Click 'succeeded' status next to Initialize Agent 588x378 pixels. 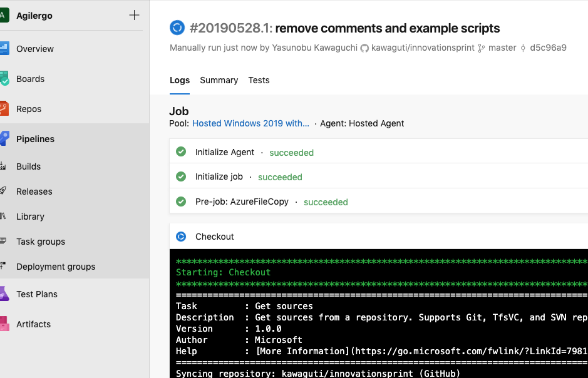tap(291, 153)
